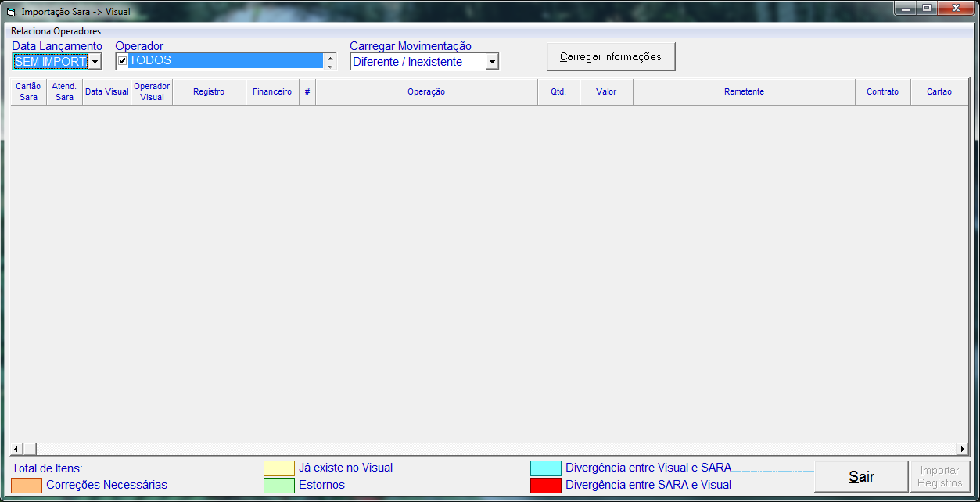Open the Data Lançamento dropdown arrow

pos(95,62)
